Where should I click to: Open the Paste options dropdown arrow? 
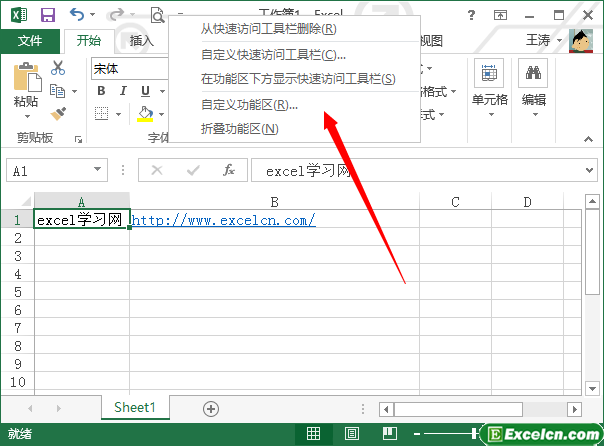pos(27,116)
